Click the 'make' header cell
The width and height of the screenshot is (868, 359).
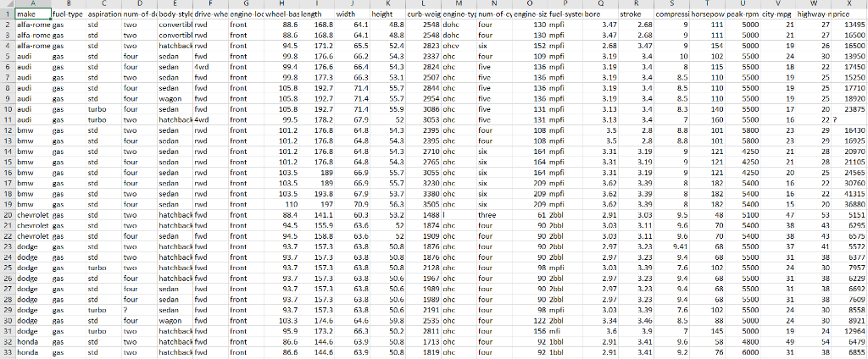coord(33,13)
